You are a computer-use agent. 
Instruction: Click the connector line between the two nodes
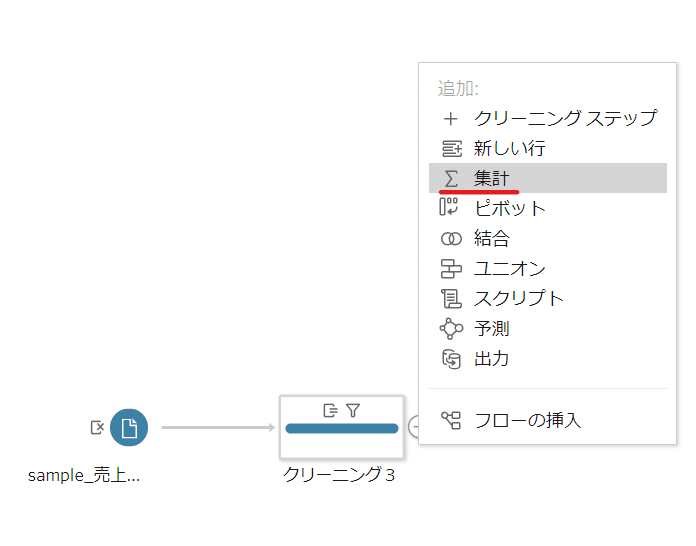[x=215, y=428]
